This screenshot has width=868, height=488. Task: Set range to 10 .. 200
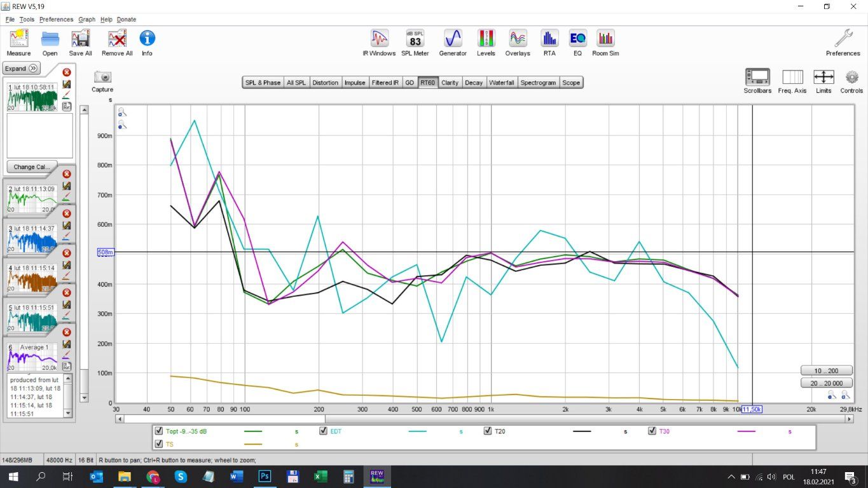826,370
